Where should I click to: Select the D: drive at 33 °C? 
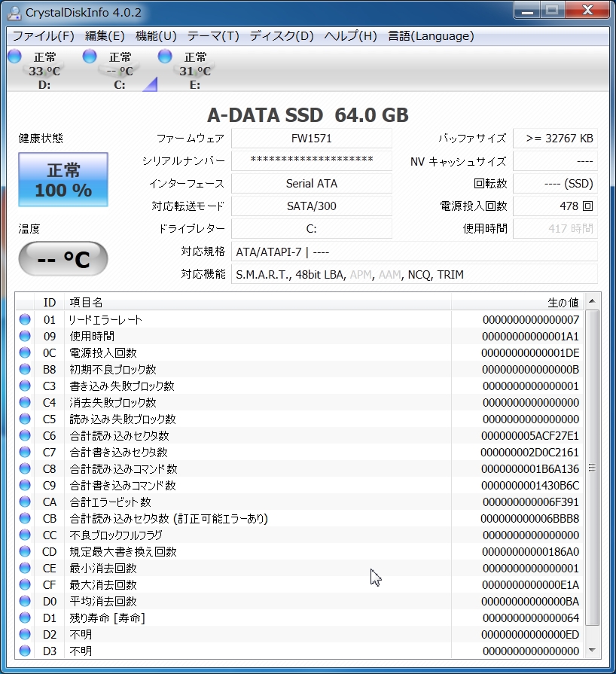pyautogui.click(x=44, y=71)
